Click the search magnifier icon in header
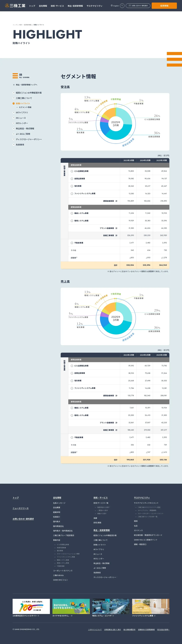The height and width of the screenshot is (644, 182). (x=122, y=6)
